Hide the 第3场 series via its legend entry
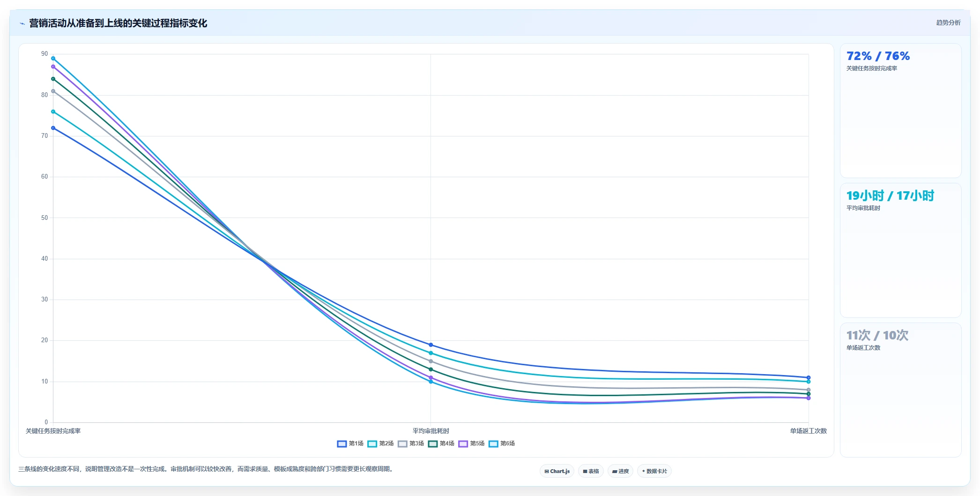The height and width of the screenshot is (496, 980). click(x=411, y=443)
